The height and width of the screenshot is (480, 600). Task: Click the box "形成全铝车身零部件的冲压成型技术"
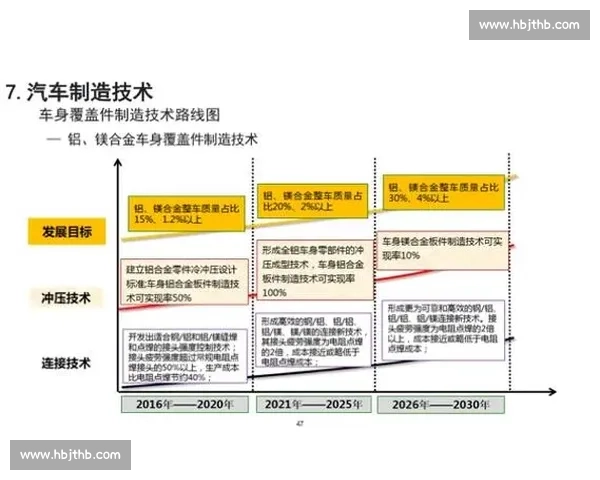tap(315, 270)
